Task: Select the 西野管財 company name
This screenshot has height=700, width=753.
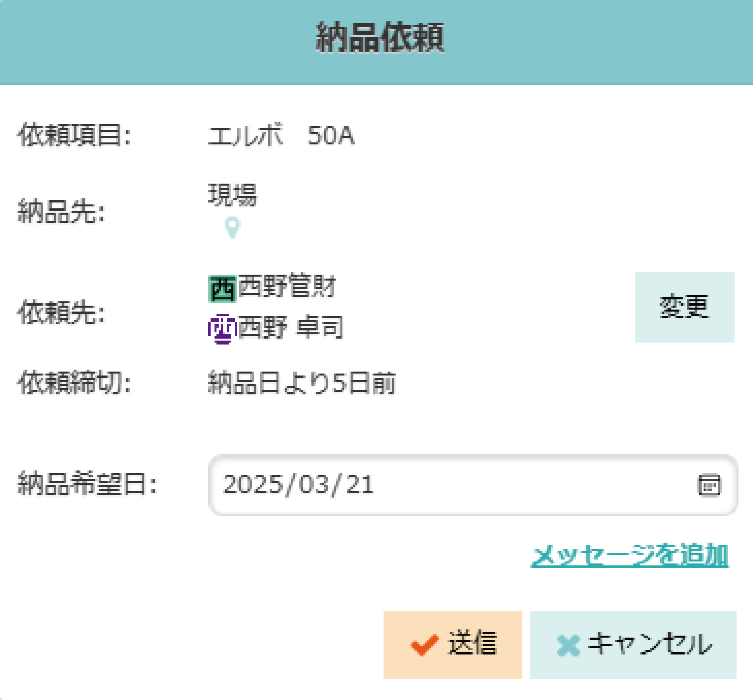Action: click(x=287, y=286)
